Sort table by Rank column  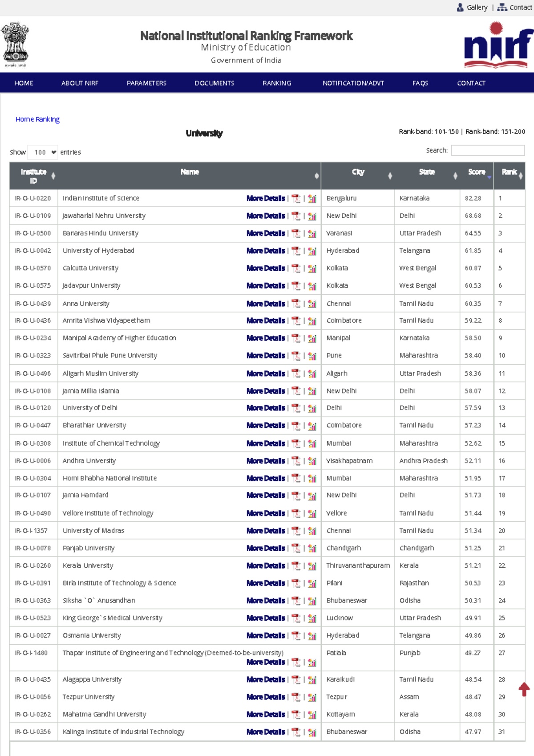pos(510,176)
